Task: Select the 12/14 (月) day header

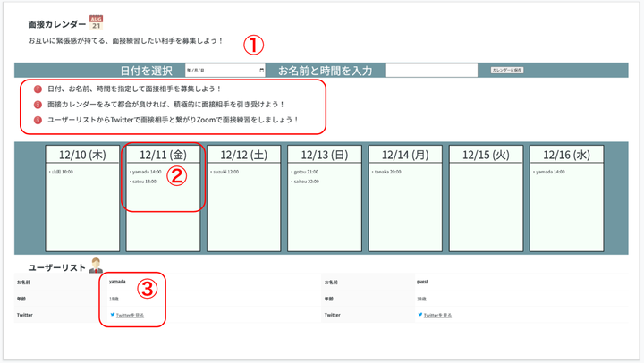Action: (405, 155)
